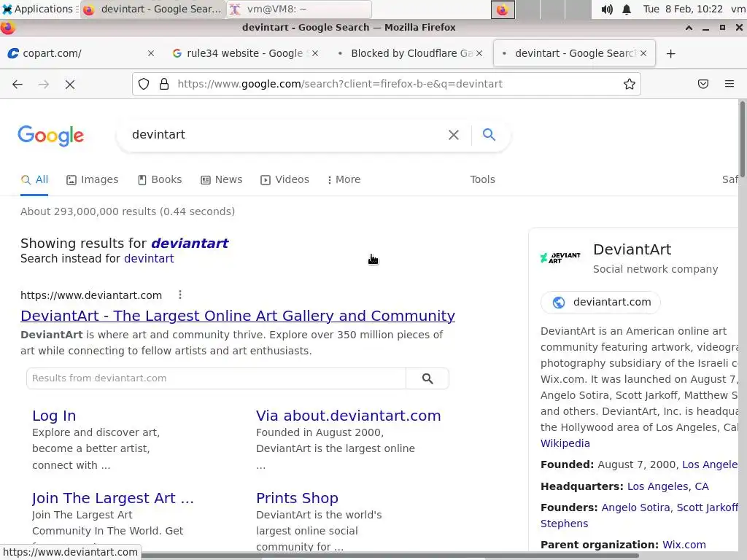
Task: Switch to Images results
Action: point(93,180)
